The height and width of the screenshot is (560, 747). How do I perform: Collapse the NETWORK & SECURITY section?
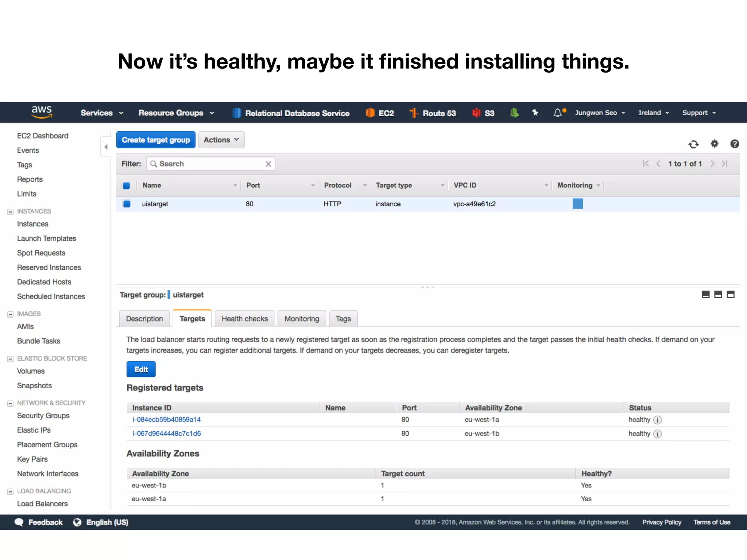[x=11, y=404]
